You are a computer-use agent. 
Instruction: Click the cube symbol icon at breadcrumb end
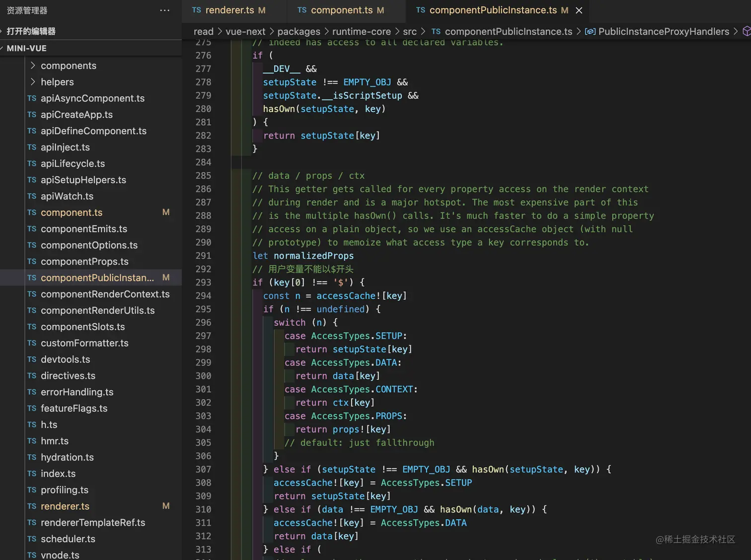[746, 32]
